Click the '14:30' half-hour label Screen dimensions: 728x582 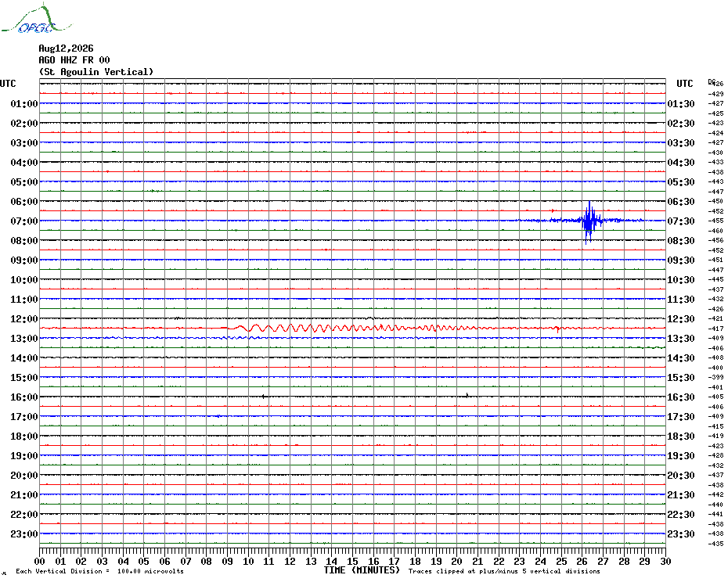click(x=681, y=357)
